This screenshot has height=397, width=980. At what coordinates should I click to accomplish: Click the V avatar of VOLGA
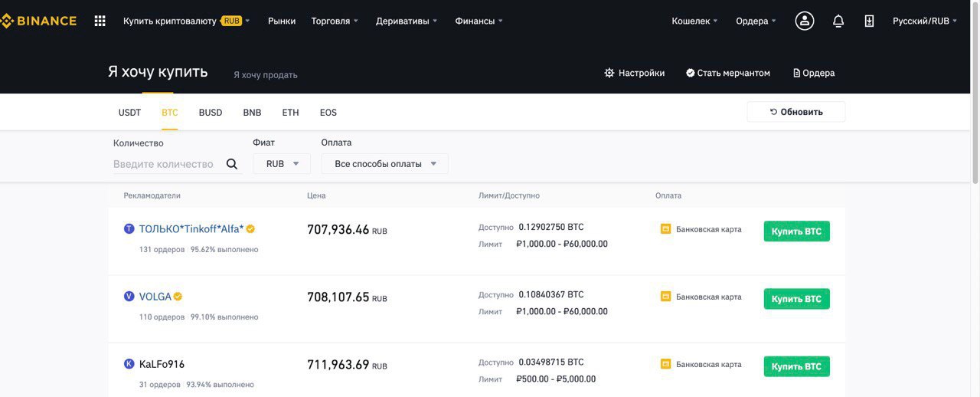click(129, 297)
